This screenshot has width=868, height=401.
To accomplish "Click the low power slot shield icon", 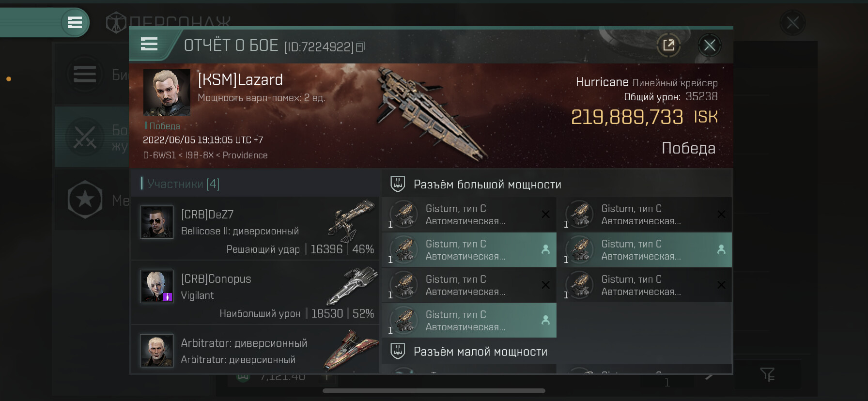I will pyautogui.click(x=398, y=351).
